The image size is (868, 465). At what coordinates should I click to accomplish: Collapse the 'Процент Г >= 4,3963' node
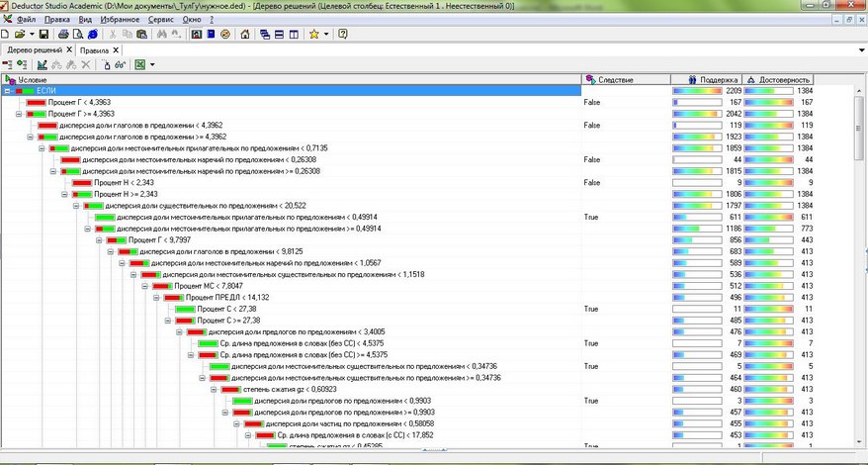click(x=19, y=114)
